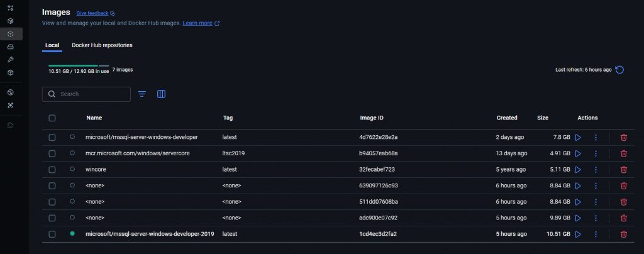Viewport: 644px width, 254px height.
Task: Check the wincore image row
Action: pyautogui.click(x=52, y=170)
